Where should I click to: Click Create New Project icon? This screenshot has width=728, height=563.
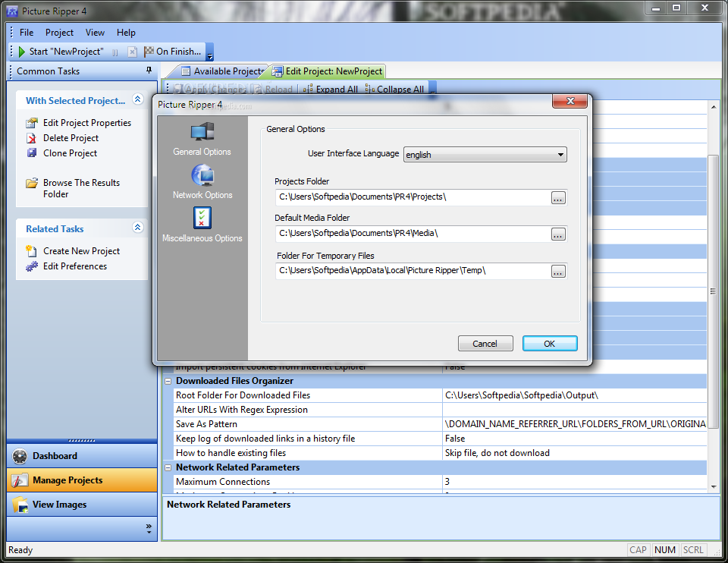32,251
